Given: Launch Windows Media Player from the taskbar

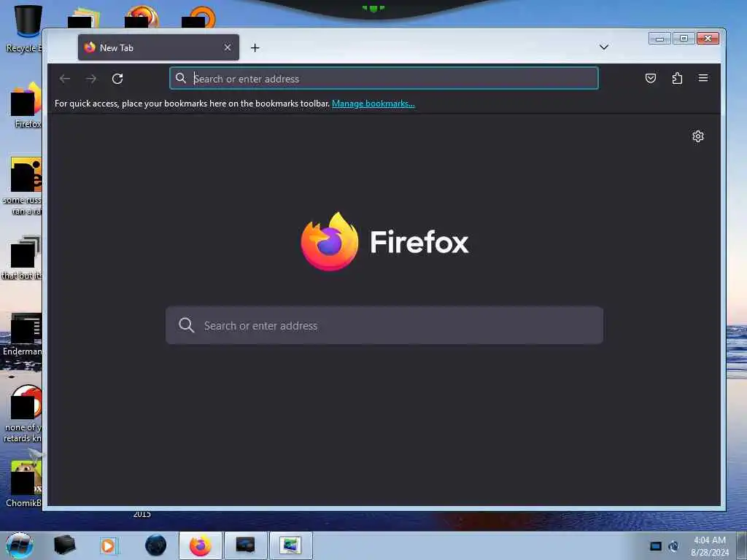Looking at the screenshot, I should tap(108, 545).
